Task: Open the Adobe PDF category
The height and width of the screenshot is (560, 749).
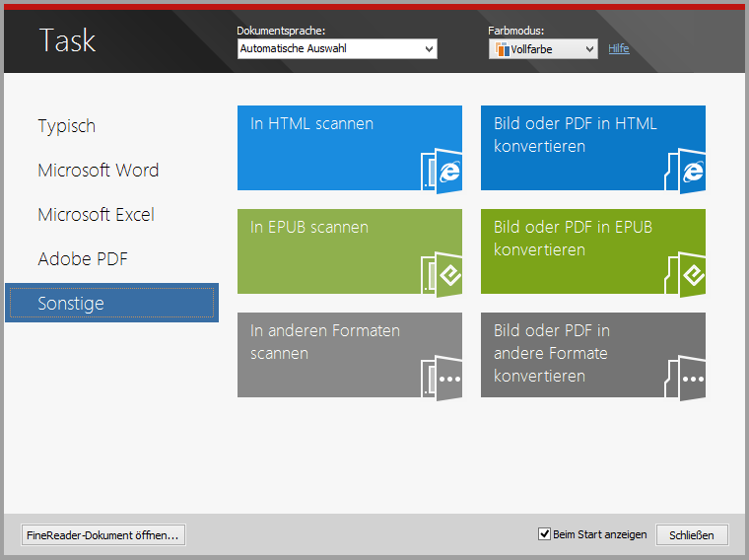Action: coord(83,259)
